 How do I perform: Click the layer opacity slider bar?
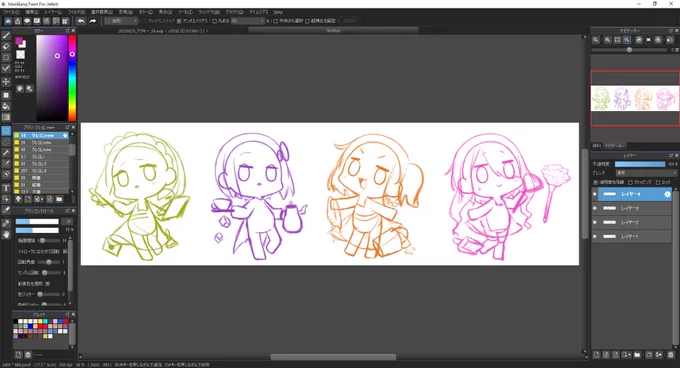click(640, 164)
